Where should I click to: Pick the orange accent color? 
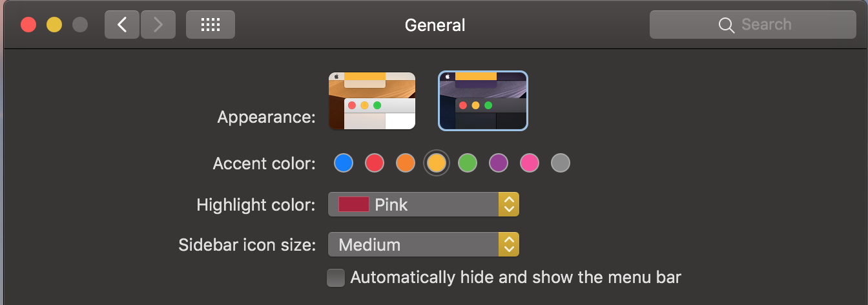[x=406, y=163]
